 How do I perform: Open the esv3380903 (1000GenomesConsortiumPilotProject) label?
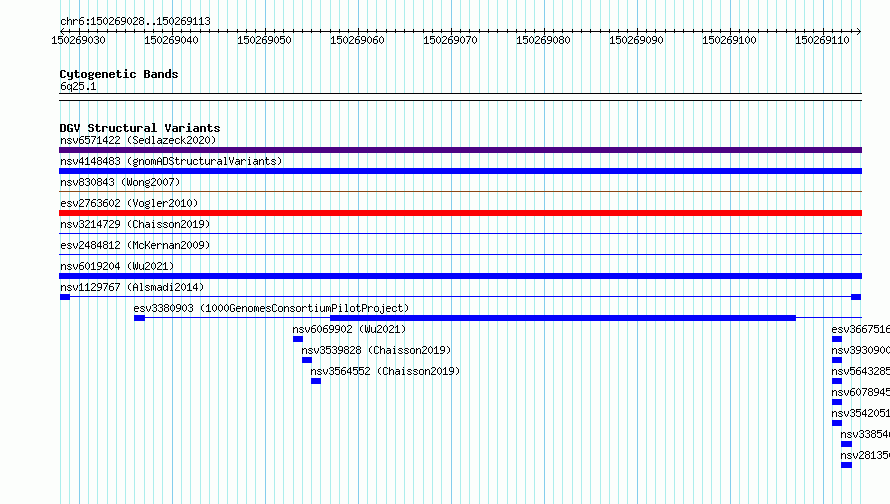tap(271, 308)
